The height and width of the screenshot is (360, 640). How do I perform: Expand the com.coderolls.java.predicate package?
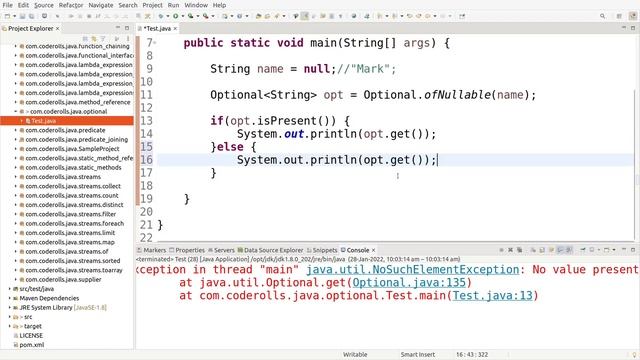(16, 130)
